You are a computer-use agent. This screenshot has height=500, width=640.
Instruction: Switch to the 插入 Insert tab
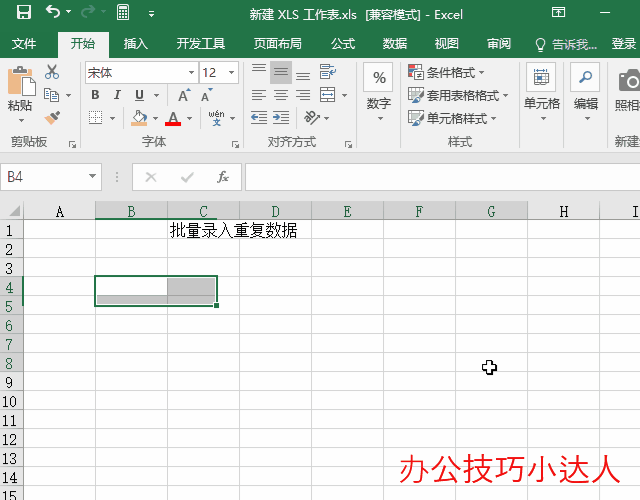pos(136,43)
